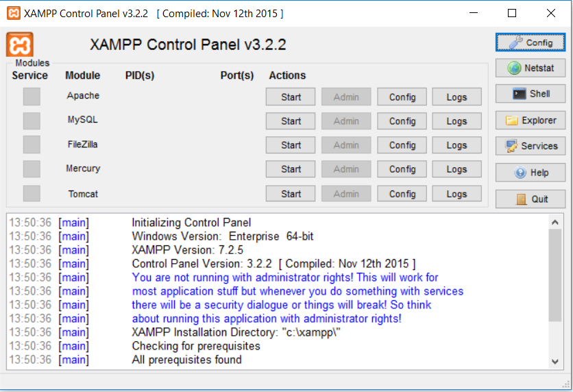This screenshot has width=573, height=392.
Task: Open Explorer with the folder icon
Action: [530, 120]
